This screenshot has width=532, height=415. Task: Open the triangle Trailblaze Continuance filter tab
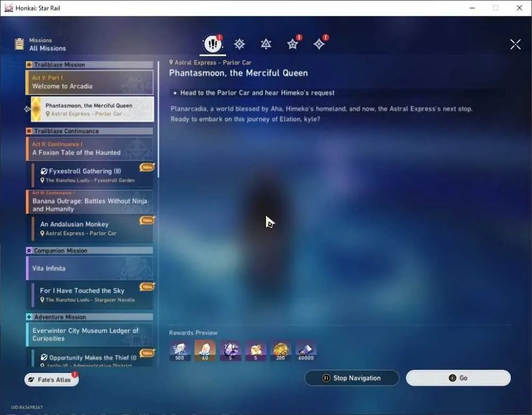pyautogui.click(x=265, y=44)
